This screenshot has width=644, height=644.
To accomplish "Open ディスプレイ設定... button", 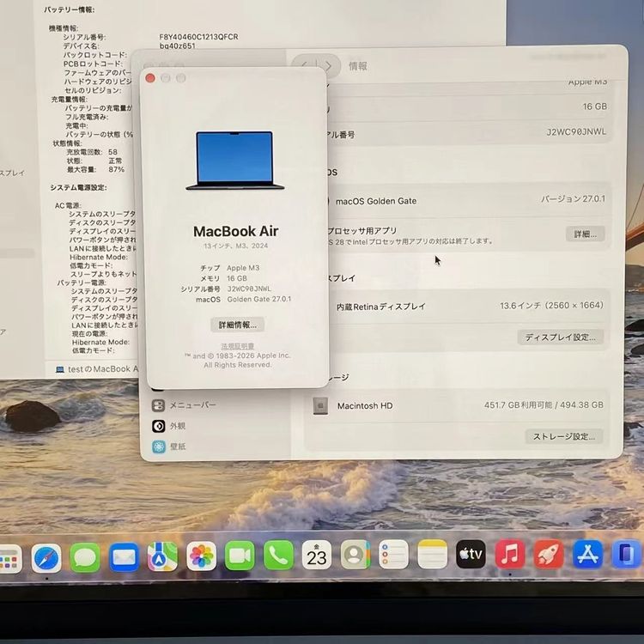I will (x=560, y=337).
